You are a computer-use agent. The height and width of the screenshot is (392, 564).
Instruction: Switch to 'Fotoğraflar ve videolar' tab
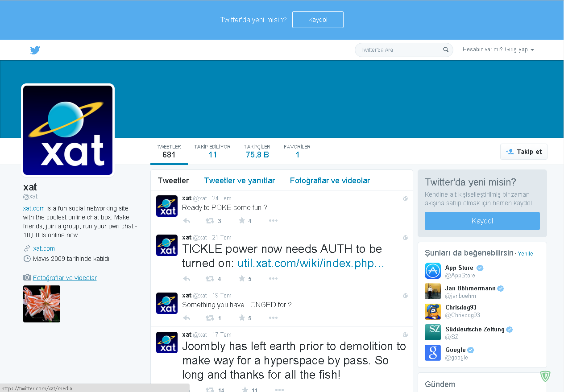click(330, 181)
